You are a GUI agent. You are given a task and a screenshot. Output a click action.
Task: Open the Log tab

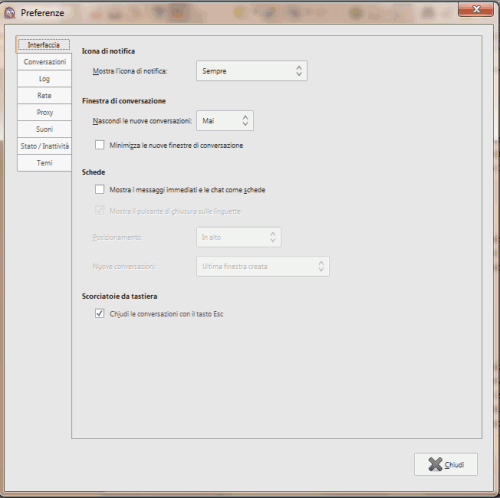coord(44,79)
